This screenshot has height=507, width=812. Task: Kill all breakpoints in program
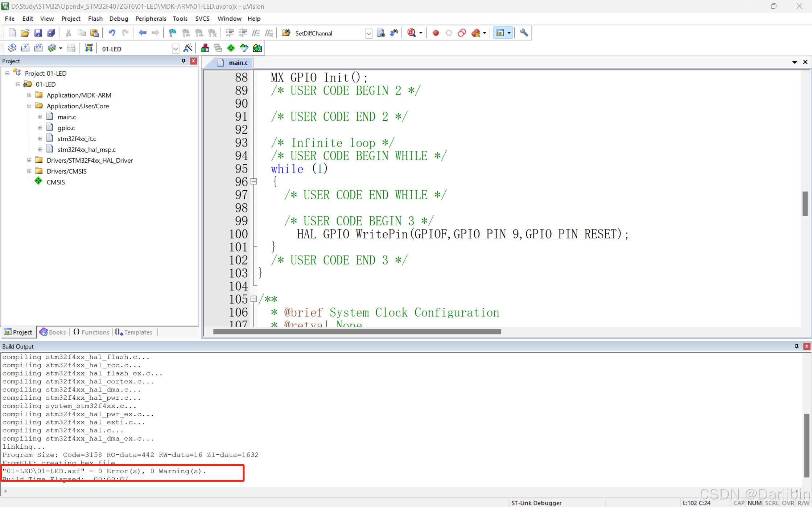(x=475, y=33)
